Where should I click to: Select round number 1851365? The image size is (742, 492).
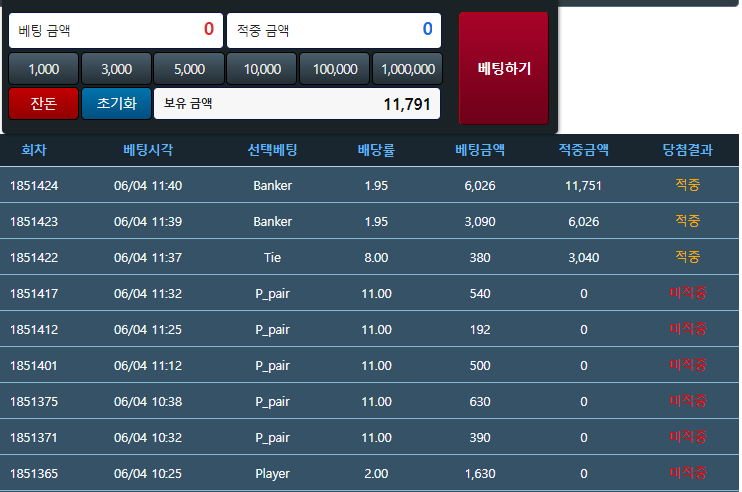coord(34,473)
